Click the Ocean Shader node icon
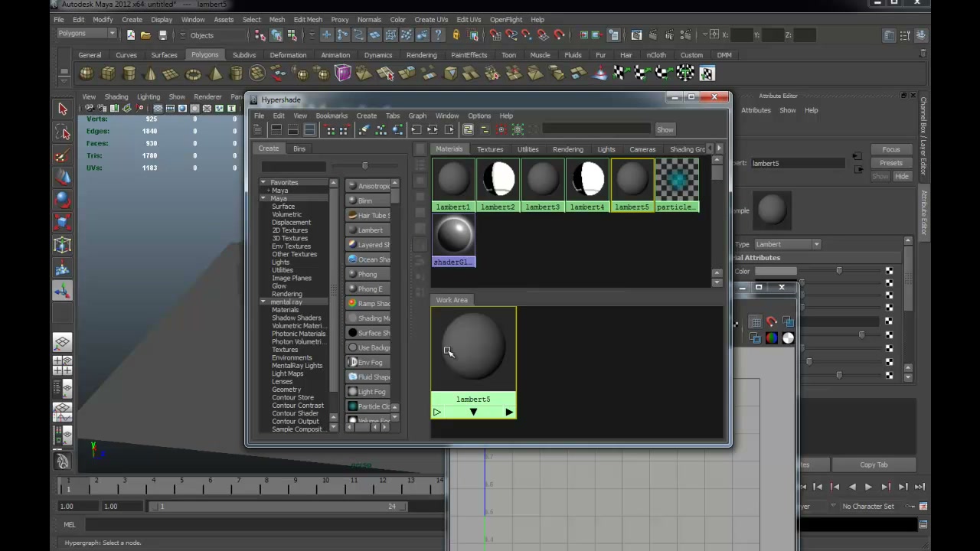980x551 pixels. click(x=352, y=259)
